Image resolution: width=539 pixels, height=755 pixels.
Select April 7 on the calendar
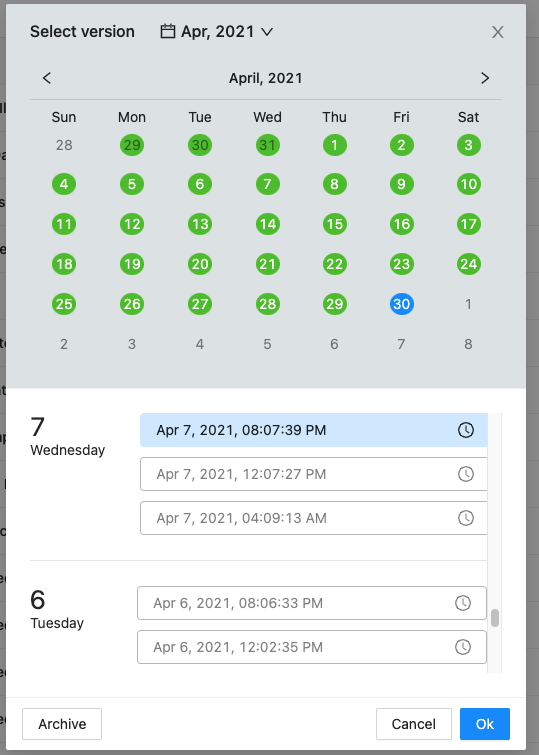[267, 184]
